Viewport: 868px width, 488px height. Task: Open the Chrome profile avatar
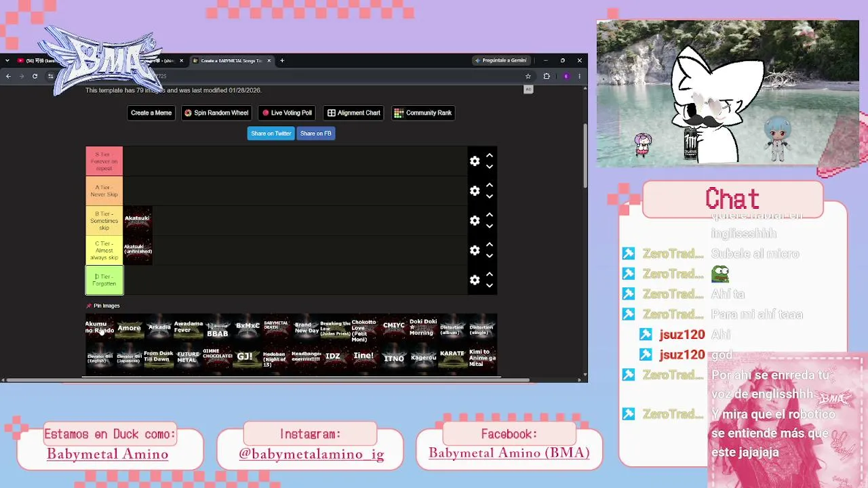pos(566,77)
